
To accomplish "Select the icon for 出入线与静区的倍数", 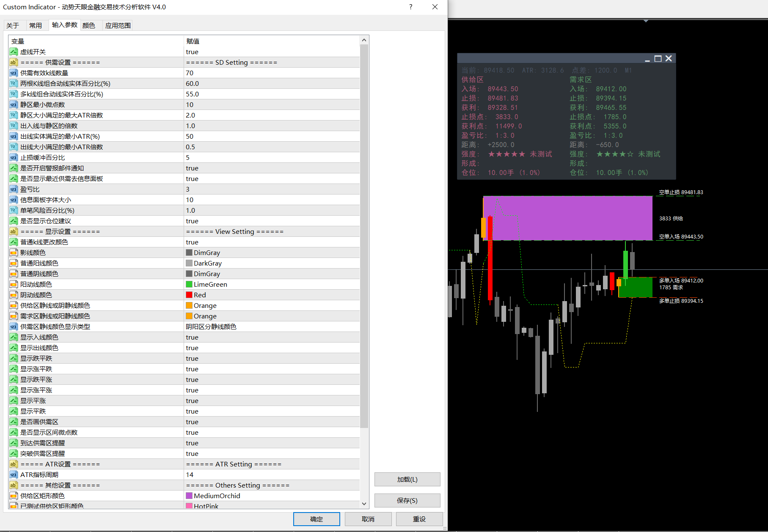I will coord(14,126).
